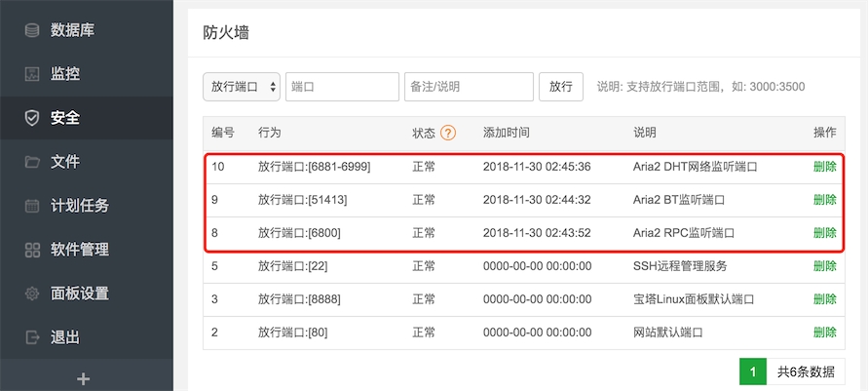This screenshot has height=391, width=868.
Task: Delete the port 51413 rule
Action: pos(825,200)
